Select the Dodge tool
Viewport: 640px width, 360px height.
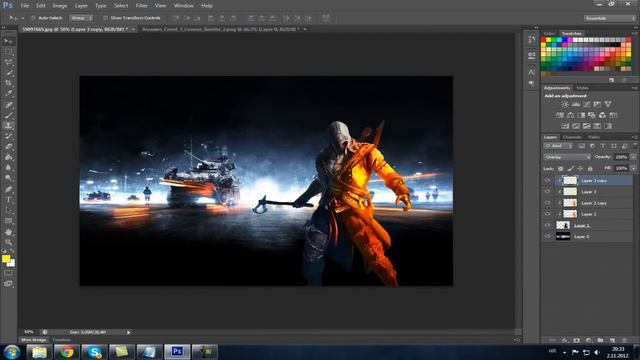tap(8, 178)
